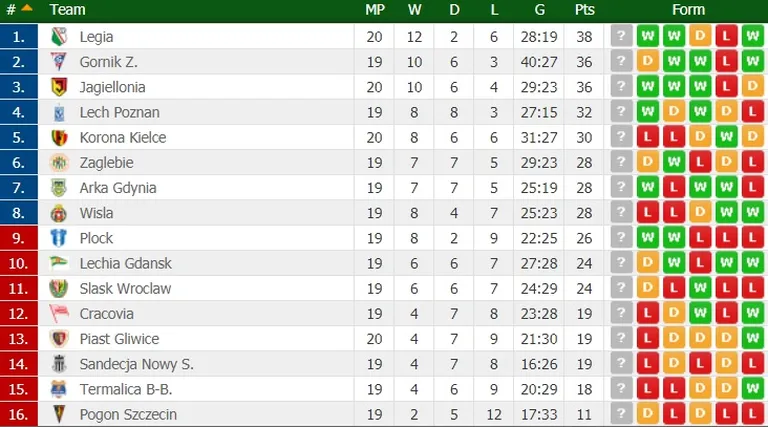The image size is (768, 427).
Task: Click the Cracovia red flag icon
Action: [x=59, y=313]
